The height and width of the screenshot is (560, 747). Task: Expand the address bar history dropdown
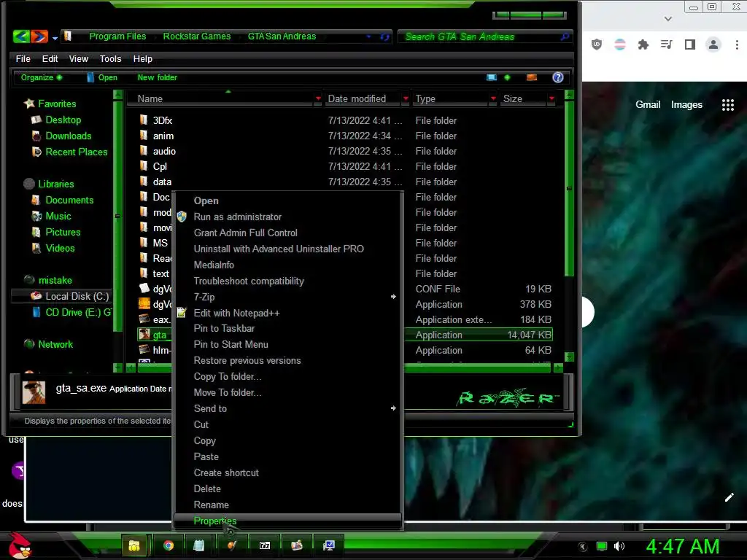[x=368, y=36]
